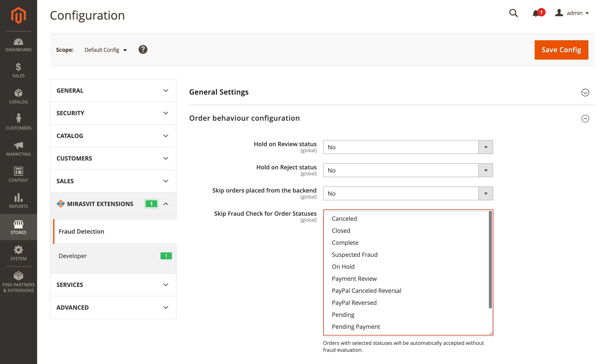Select the Developer menu item
607x364 pixels.
click(x=73, y=256)
